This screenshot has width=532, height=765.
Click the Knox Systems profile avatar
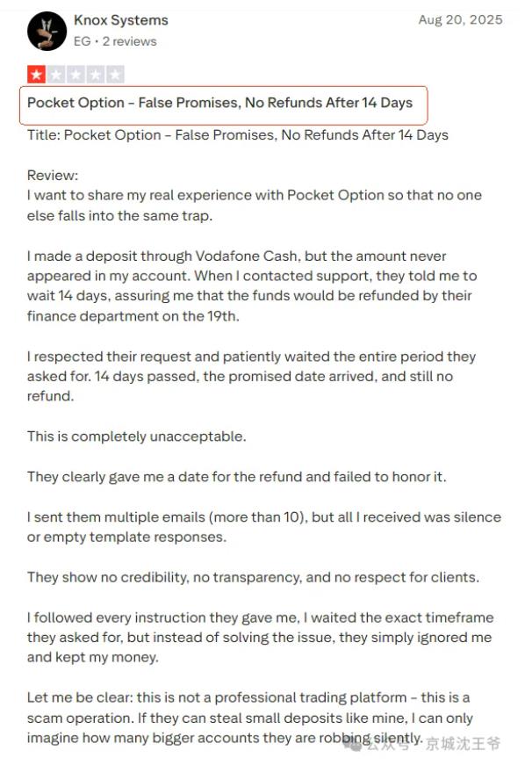point(47,31)
